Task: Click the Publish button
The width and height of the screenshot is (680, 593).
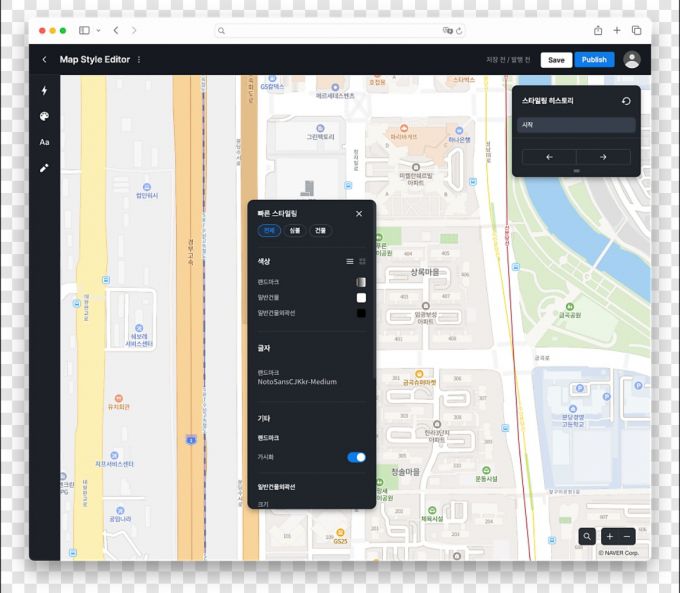Action: coord(594,60)
